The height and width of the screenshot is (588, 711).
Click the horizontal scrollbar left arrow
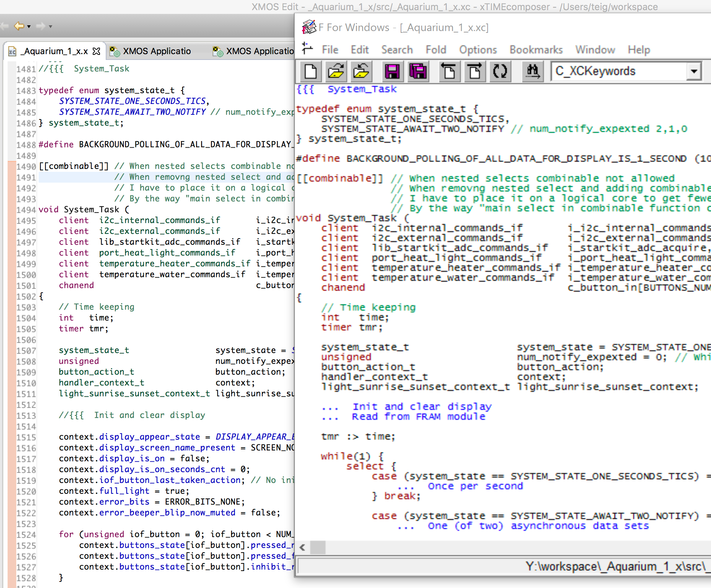[302, 547]
